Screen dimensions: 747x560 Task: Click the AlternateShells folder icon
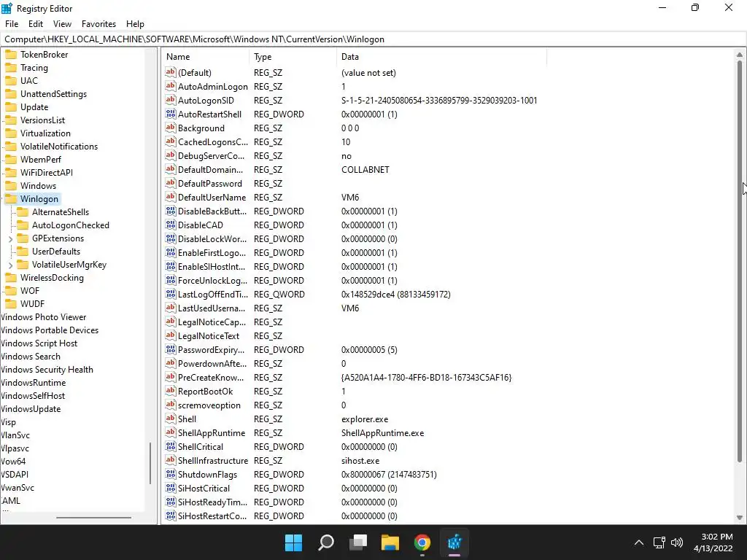23,212
